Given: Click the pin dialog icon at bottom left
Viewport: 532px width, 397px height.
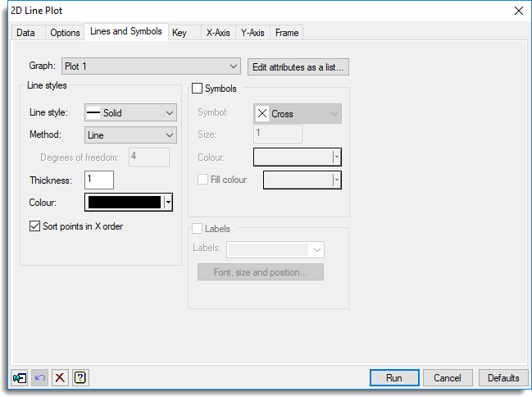Looking at the screenshot, I should tap(20, 378).
